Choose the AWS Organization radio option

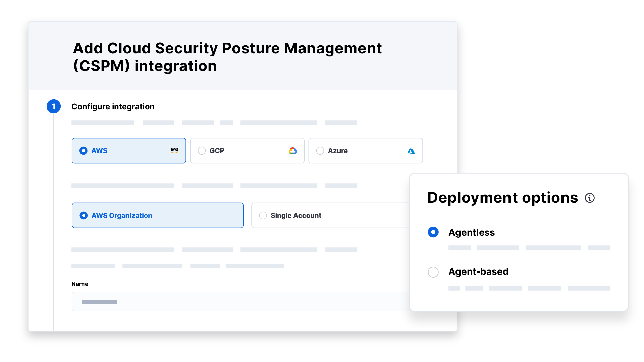[84, 216]
